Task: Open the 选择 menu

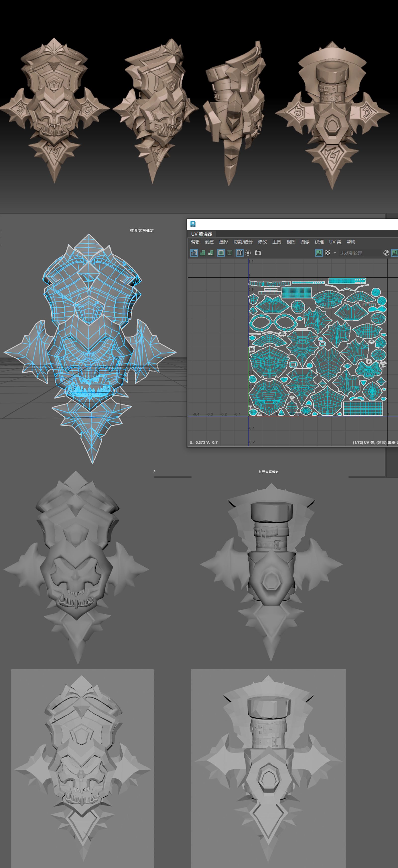Action: tap(223, 242)
